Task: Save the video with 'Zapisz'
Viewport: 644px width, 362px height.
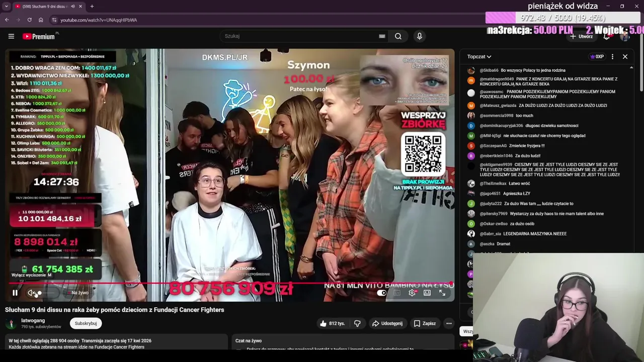Action: coord(425,323)
